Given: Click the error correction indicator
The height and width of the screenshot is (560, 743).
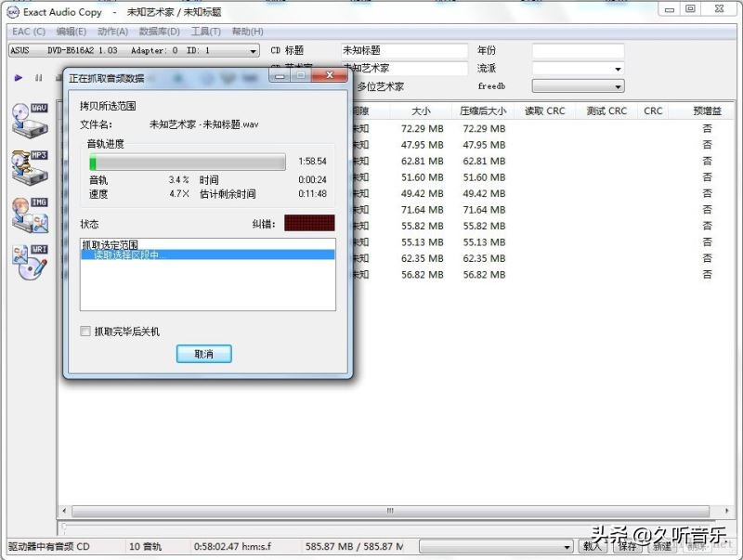Looking at the screenshot, I should click(309, 223).
